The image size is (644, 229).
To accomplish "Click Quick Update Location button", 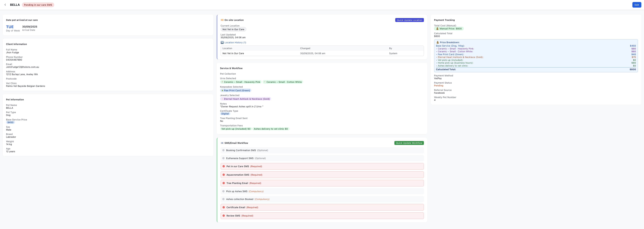I will [409, 20].
